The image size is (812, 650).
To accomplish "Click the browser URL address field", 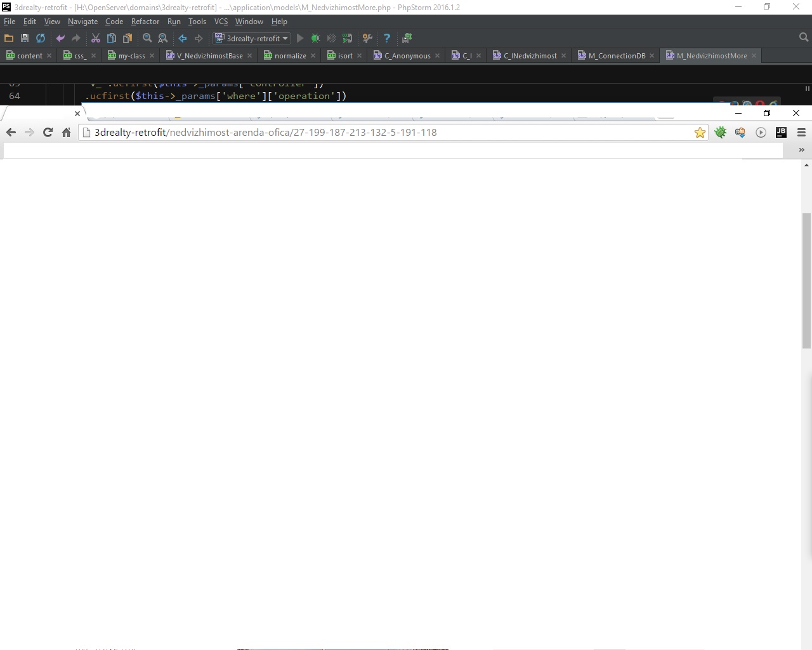I will point(381,132).
